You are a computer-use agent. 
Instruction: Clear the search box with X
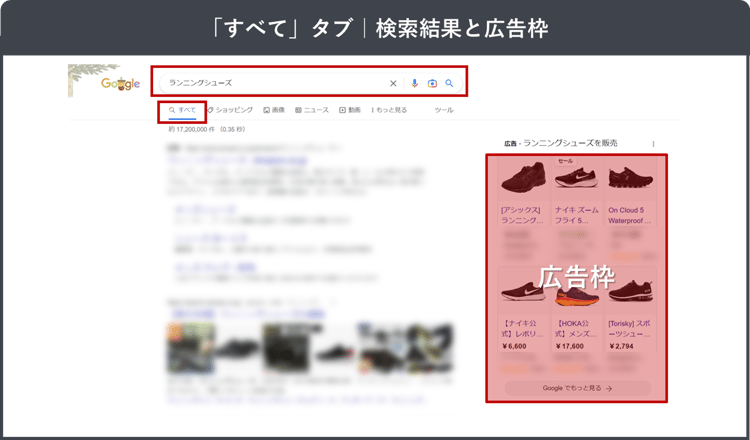[393, 83]
